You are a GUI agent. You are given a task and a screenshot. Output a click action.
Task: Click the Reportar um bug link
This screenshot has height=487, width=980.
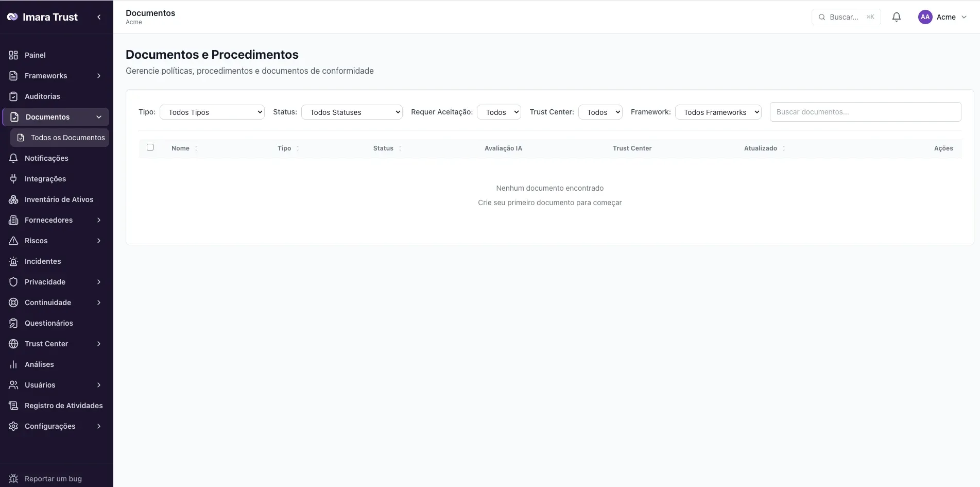point(53,479)
